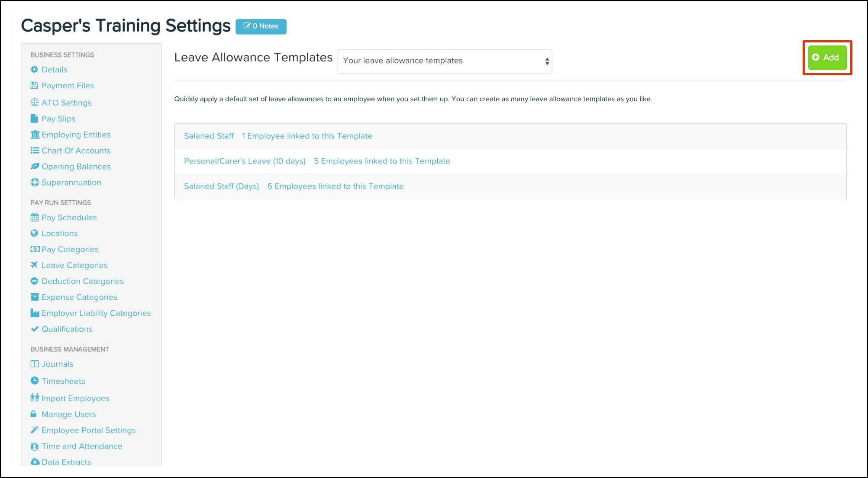Open the leave allowance templates dropdown
The height and width of the screenshot is (478, 868).
(x=445, y=61)
